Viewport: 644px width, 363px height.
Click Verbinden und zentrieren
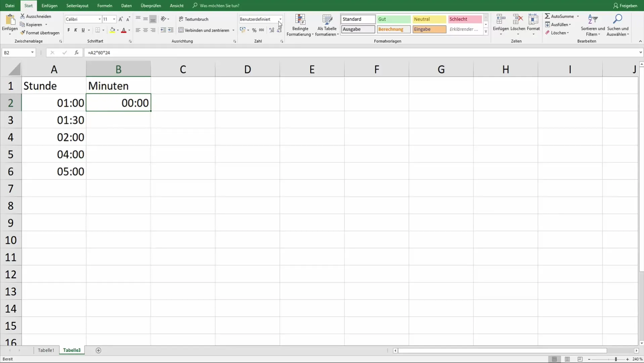click(204, 30)
